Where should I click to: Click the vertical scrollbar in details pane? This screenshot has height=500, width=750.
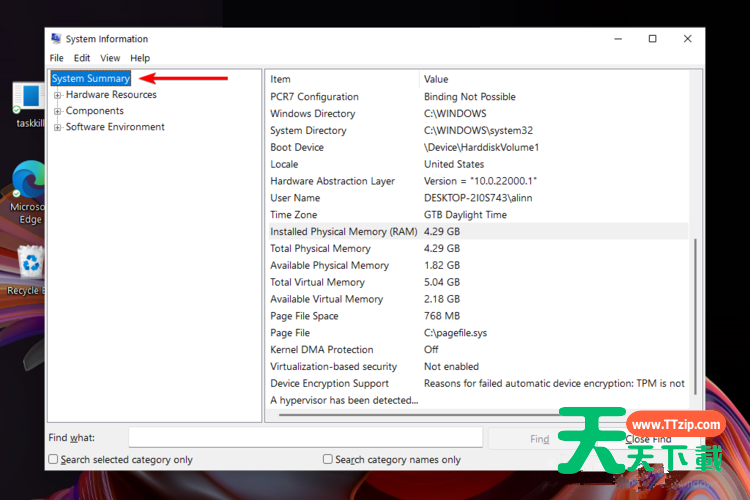695,316
